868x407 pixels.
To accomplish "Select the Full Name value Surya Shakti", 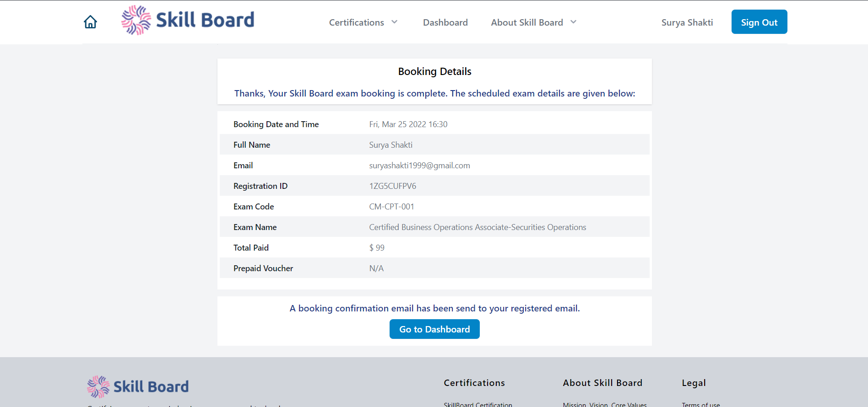I will [391, 145].
